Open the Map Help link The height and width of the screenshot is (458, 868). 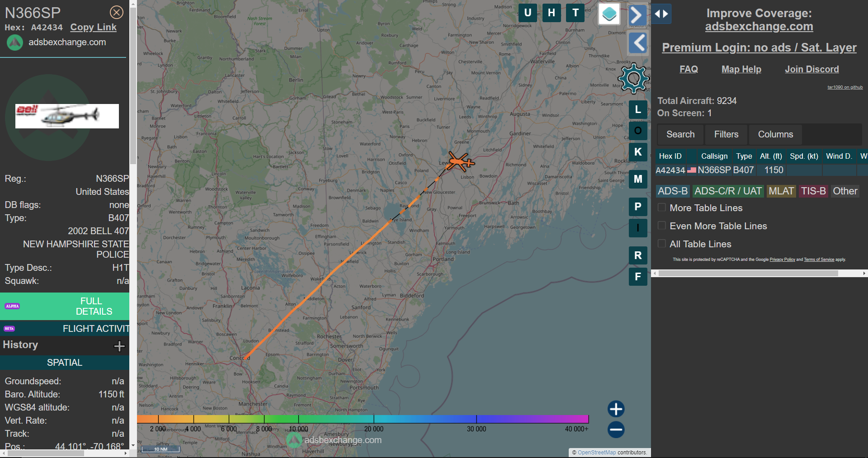[x=741, y=69]
